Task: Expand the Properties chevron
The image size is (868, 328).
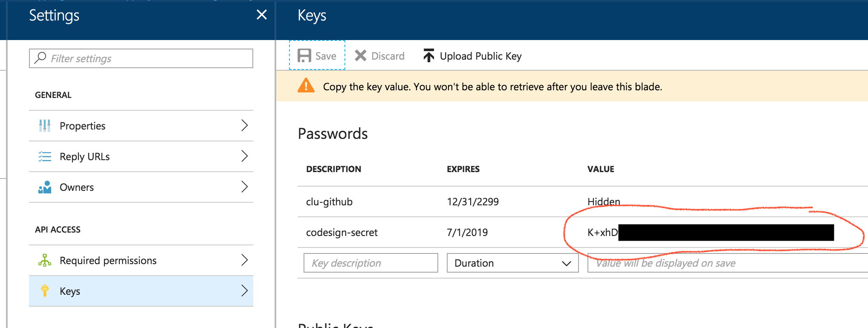Action: tap(244, 125)
